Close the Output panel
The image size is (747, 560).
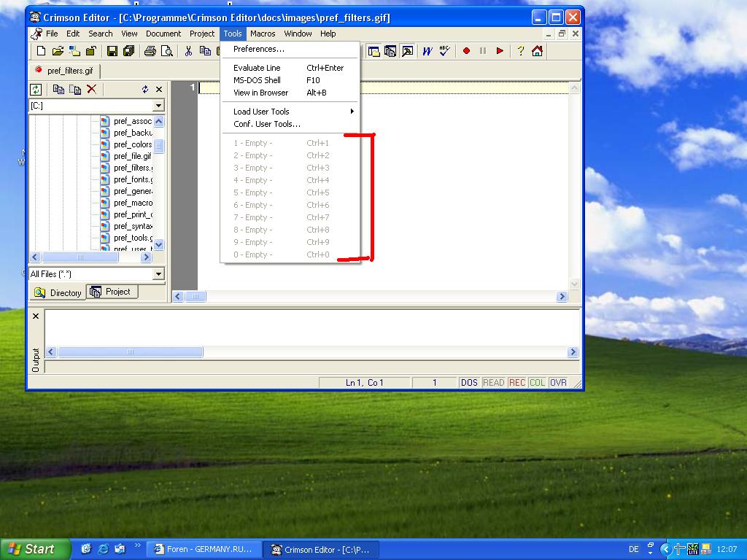[x=36, y=316]
